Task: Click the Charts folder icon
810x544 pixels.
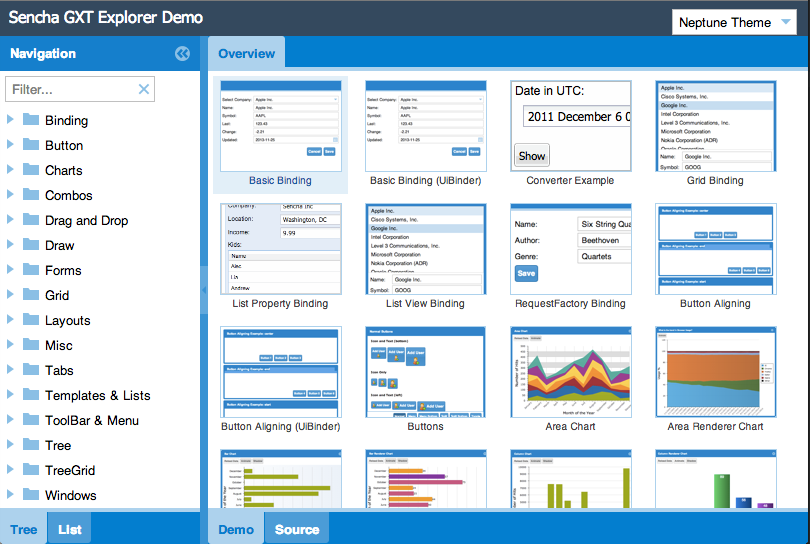Action: coord(31,170)
